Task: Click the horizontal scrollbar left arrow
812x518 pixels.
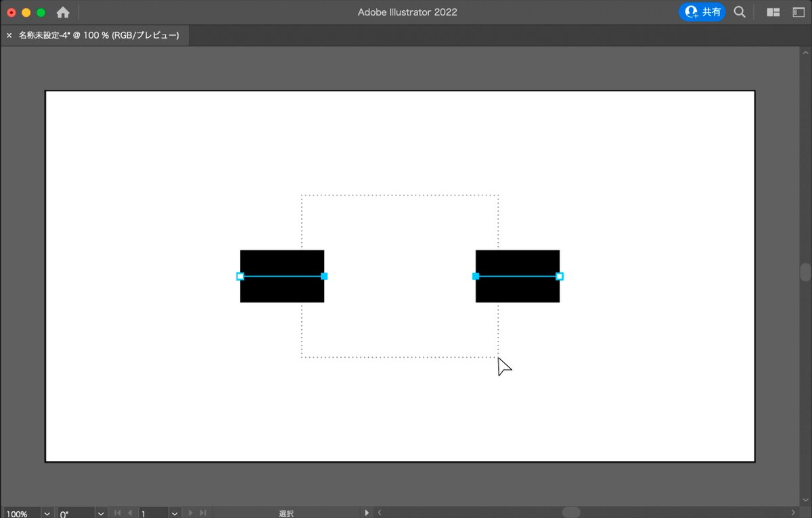Action: point(380,513)
